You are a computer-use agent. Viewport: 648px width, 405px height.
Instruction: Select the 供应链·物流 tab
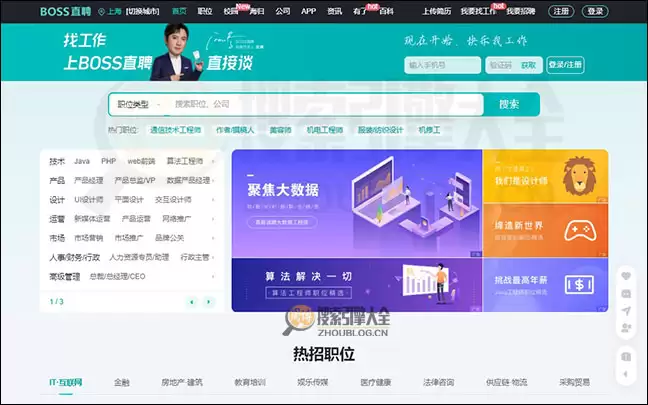(x=507, y=383)
